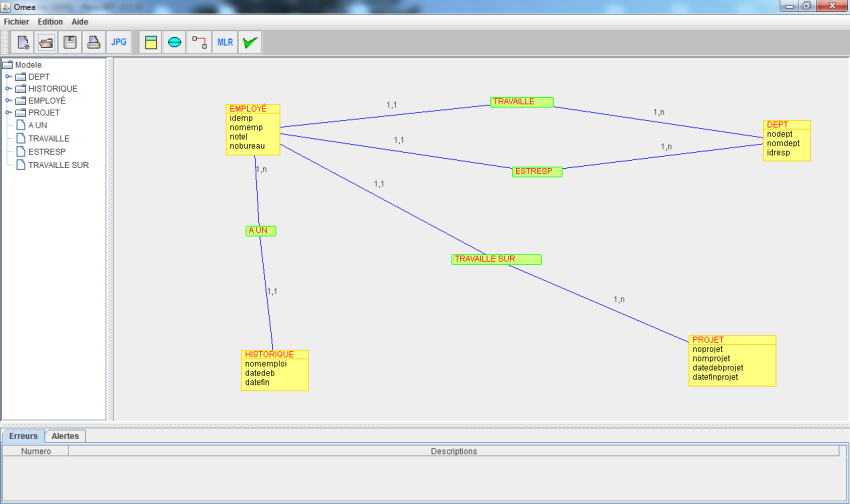Click the green checkmark Validate icon
This screenshot has height=504, width=850.
pos(250,42)
